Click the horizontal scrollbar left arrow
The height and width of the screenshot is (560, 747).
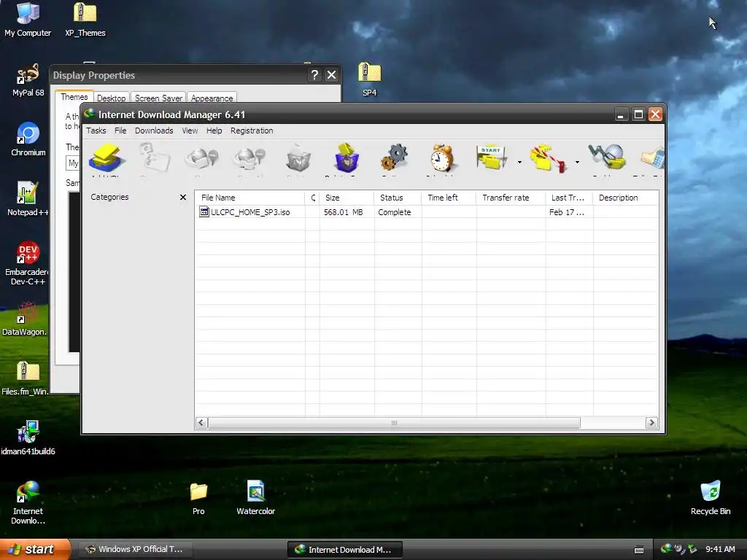(201, 423)
